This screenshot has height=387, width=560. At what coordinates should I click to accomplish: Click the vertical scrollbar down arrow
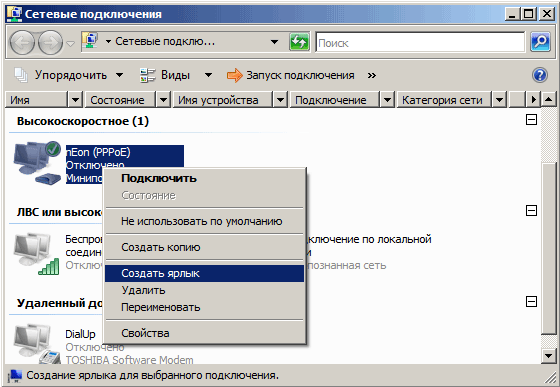click(549, 355)
